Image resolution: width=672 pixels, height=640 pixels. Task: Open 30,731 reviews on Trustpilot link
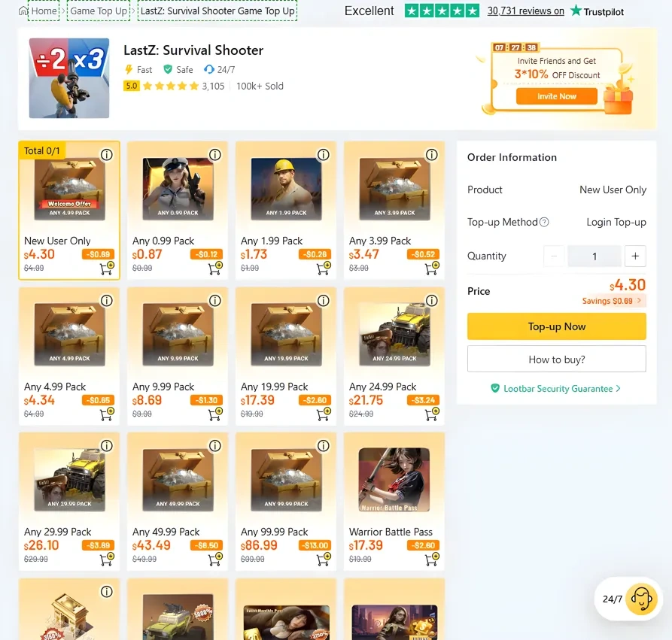pyautogui.click(x=525, y=11)
